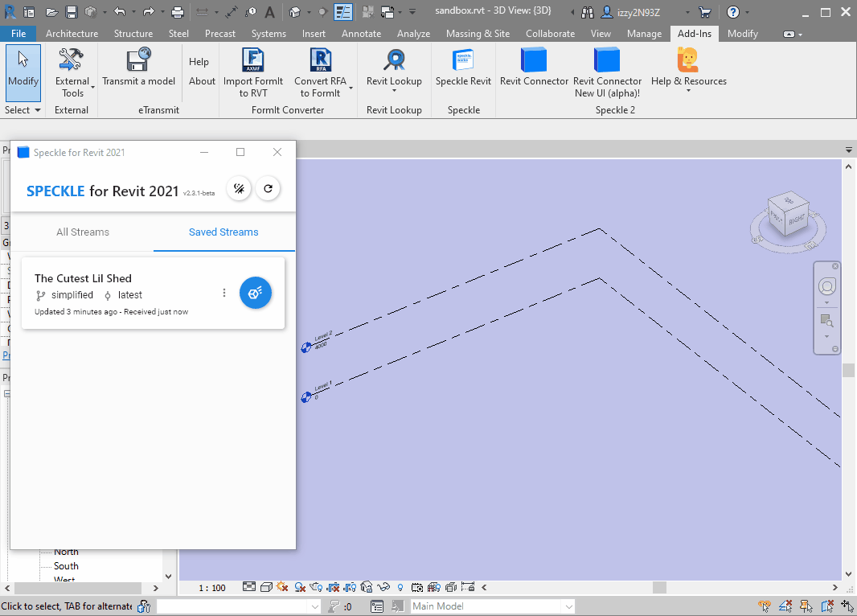
Task: Save the project with the floppy disk icon
Action: [71, 11]
